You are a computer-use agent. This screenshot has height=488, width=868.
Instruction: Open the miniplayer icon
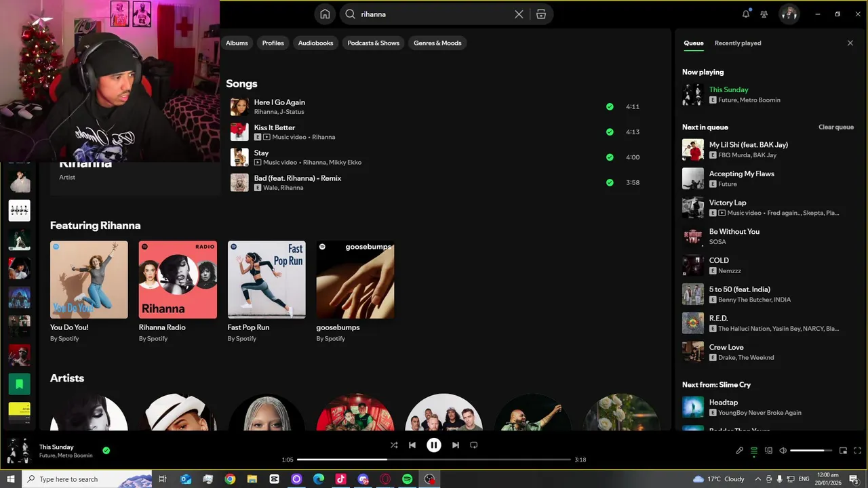click(x=844, y=451)
